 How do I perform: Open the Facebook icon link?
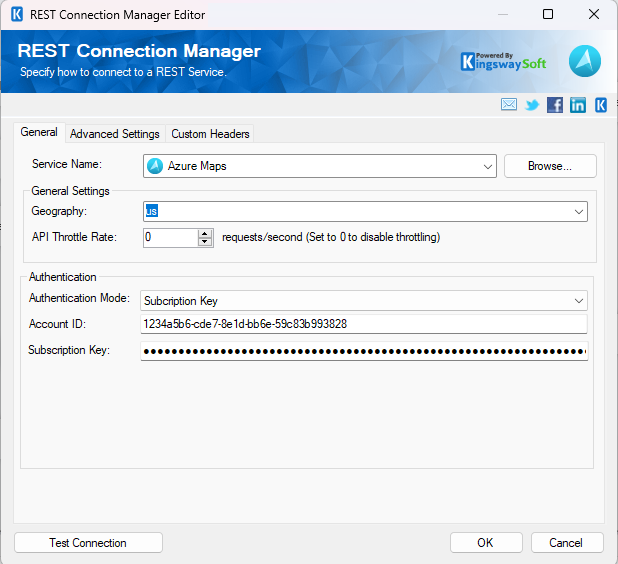tap(555, 105)
